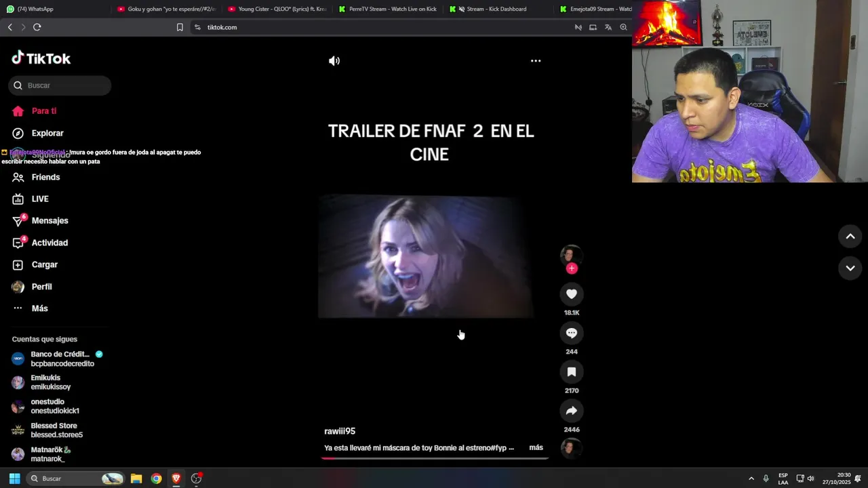Open File Explorer from the taskbar
This screenshot has width=868, height=488.
[136, 479]
